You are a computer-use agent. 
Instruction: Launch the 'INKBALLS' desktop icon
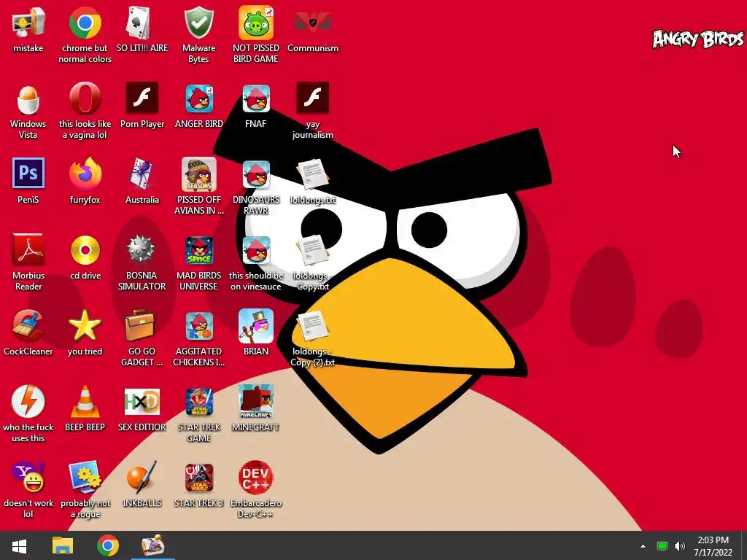[x=142, y=477]
